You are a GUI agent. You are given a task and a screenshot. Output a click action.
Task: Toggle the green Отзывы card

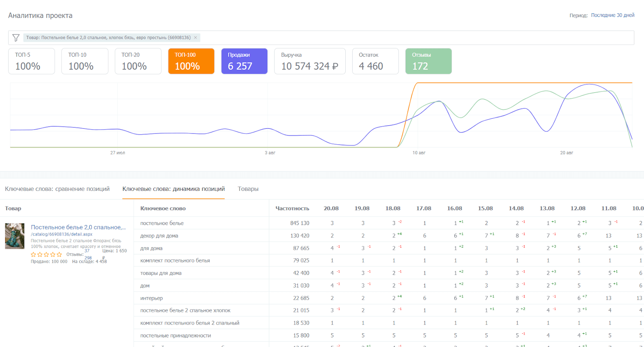tap(428, 61)
